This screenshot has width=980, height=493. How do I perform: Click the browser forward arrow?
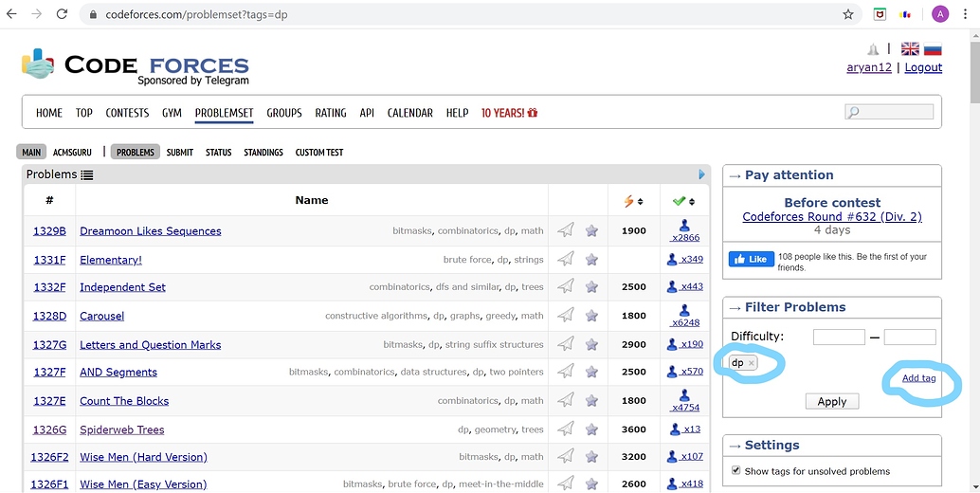point(36,13)
